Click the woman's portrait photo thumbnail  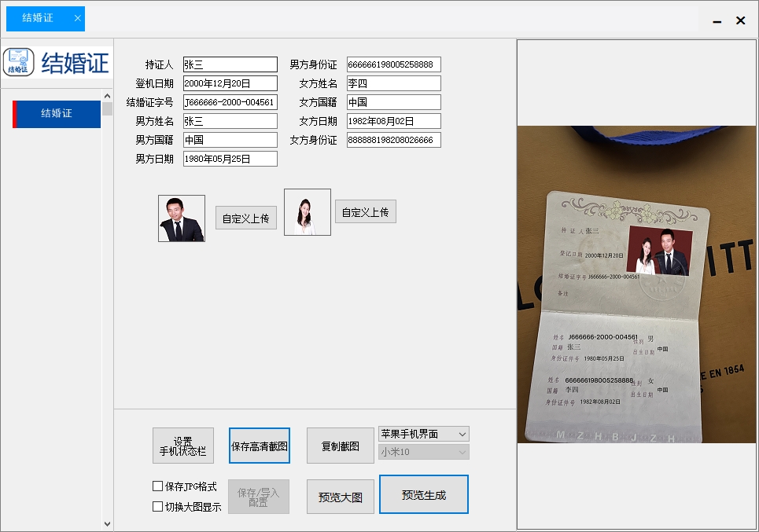[x=307, y=211]
